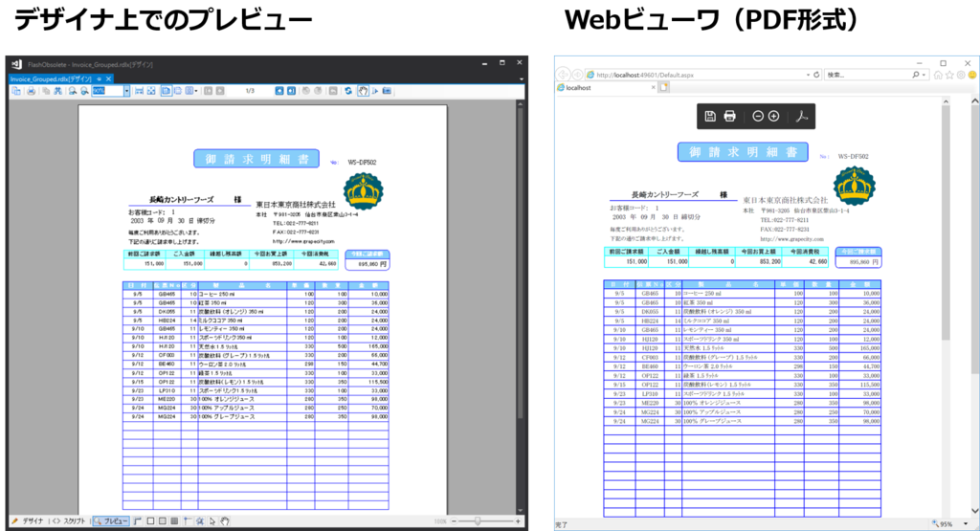This screenshot has width=980, height=531.
Task: Refresh the report preview
Action: tap(348, 91)
